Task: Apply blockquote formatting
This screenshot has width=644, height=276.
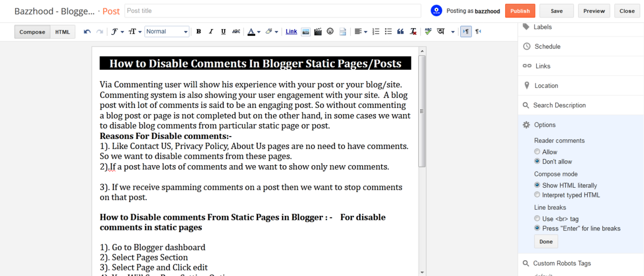Action: 401,31
